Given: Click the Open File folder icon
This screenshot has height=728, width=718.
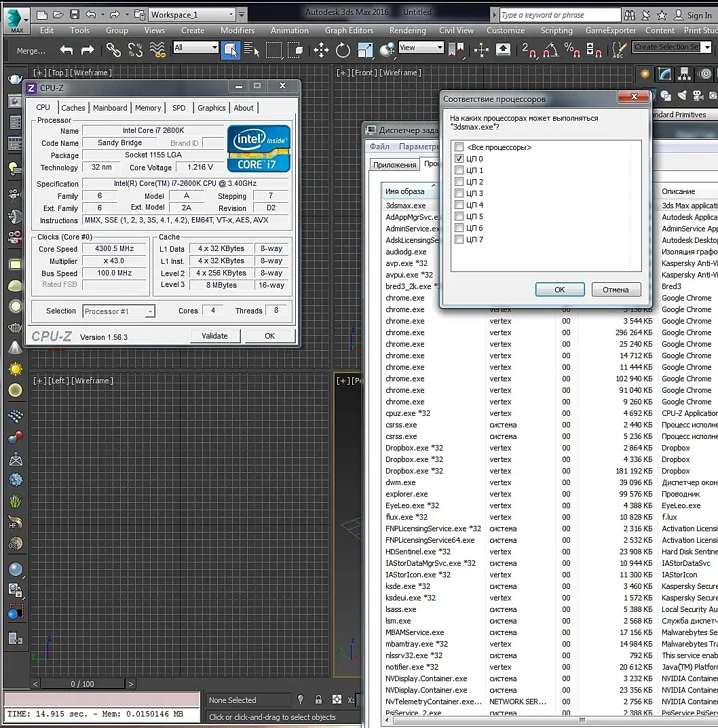Looking at the screenshot, I should (58, 15).
